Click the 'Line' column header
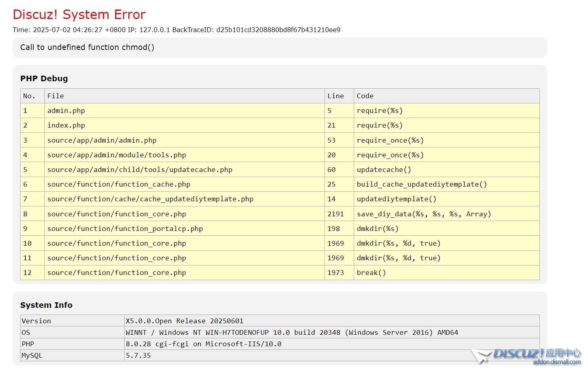This screenshot has width=588, height=372. [x=339, y=96]
